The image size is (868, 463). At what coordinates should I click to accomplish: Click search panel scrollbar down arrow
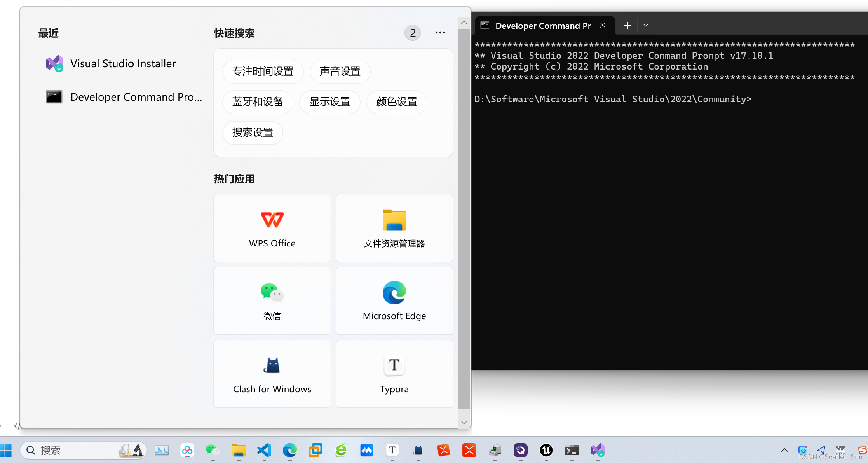464,422
